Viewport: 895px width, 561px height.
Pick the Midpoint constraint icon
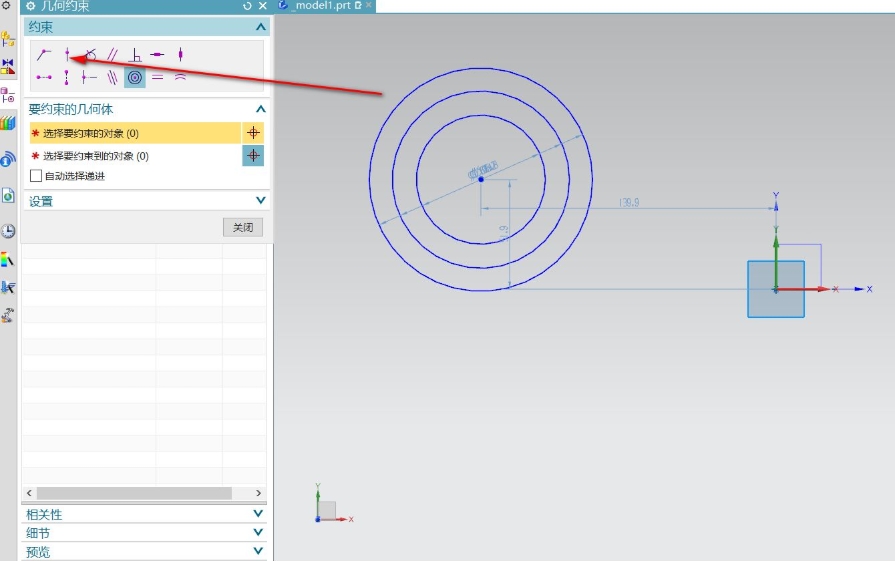[89, 77]
